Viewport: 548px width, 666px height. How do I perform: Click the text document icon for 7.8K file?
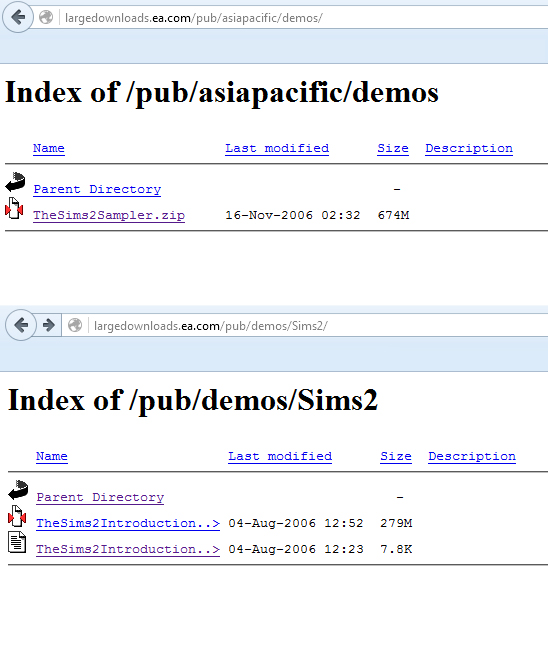17,542
